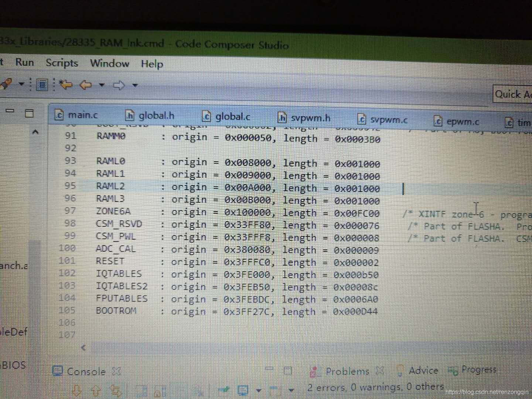The width and height of the screenshot is (532, 399).
Task: Click the console scroll-down arrow icon
Action: tap(77, 390)
